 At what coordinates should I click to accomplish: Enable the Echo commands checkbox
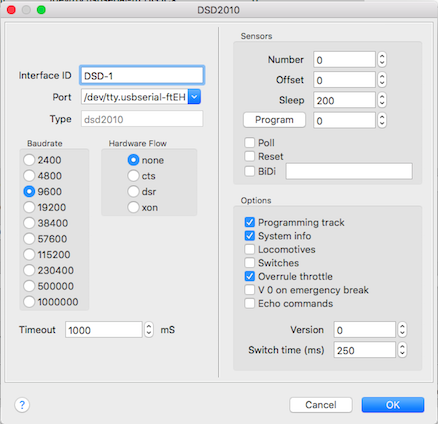point(250,304)
